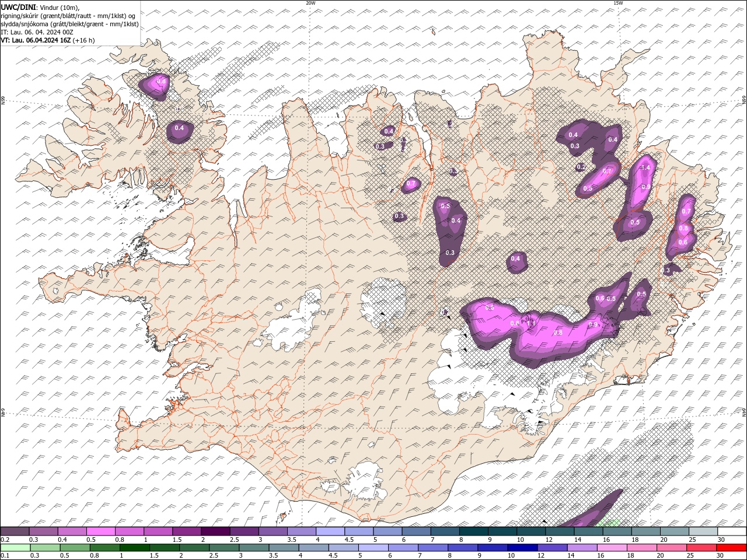Click the 15W longitude label

pos(618,3)
